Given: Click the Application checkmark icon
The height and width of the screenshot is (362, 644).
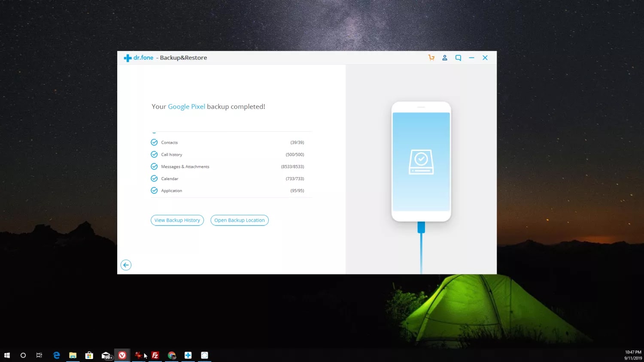Looking at the screenshot, I should click(154, 190).
